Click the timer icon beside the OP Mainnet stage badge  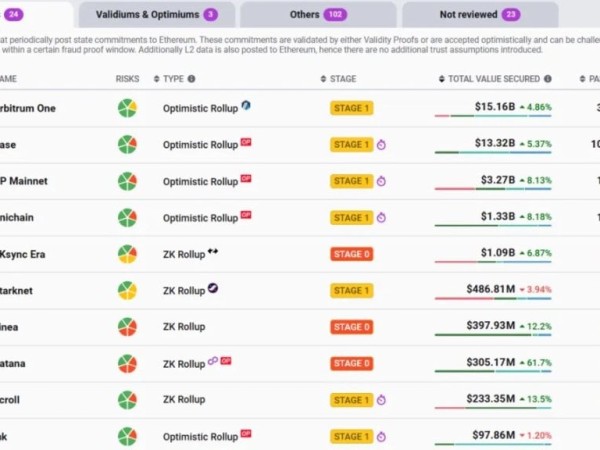[381, 181]
